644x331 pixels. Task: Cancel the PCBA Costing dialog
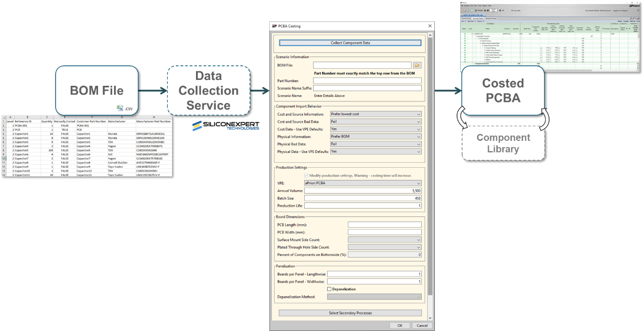point(422,326)
